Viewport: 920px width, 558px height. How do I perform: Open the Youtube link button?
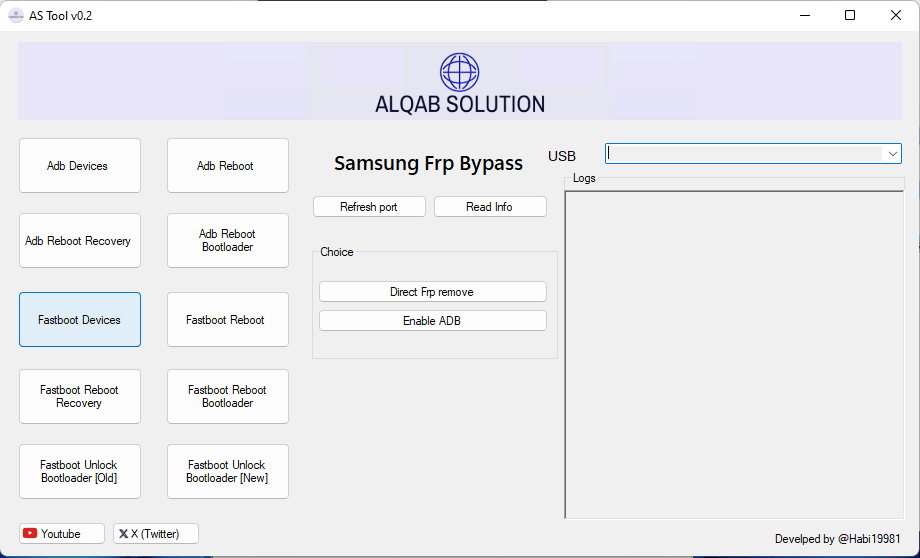[61, 534]
